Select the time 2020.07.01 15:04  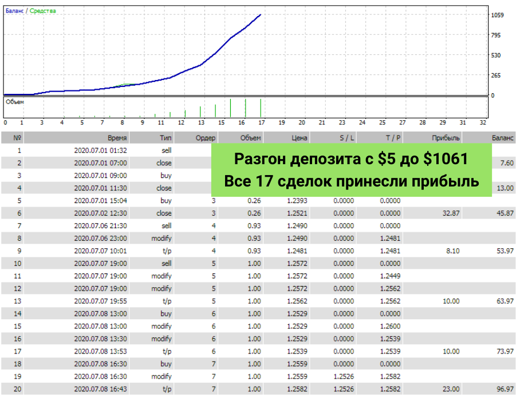click(x=100, y=200)
